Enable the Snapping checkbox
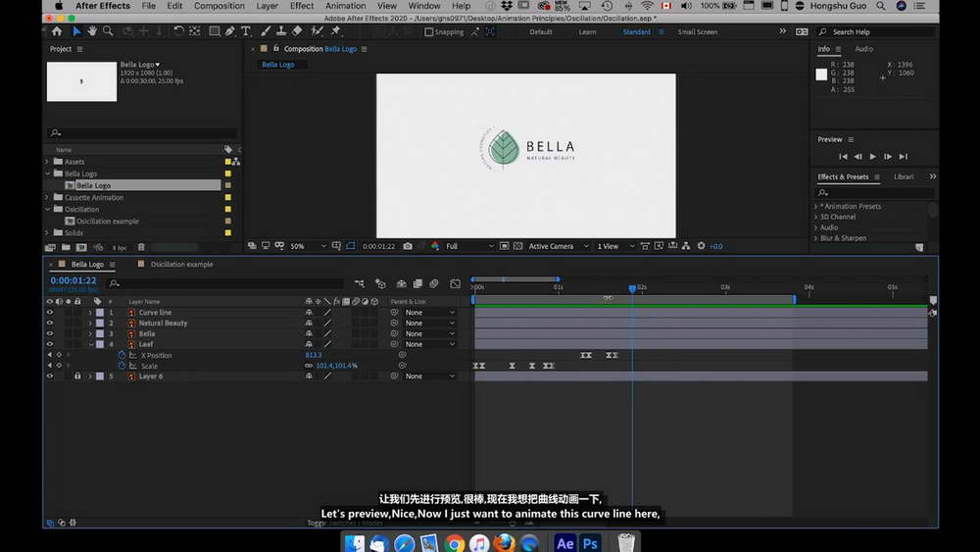 tap(429, 32)
